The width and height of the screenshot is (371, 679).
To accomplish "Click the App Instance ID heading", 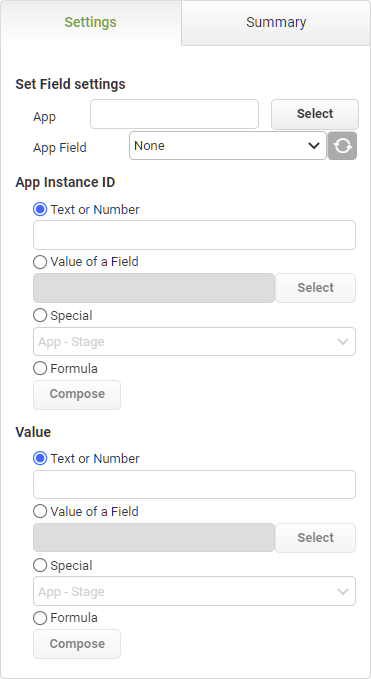I will [x=65, y=183].
